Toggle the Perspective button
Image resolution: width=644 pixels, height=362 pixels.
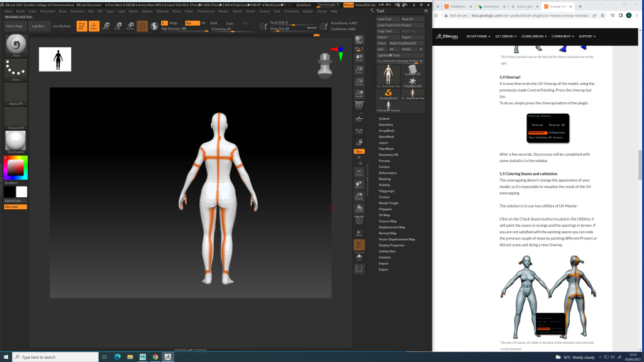359,106
